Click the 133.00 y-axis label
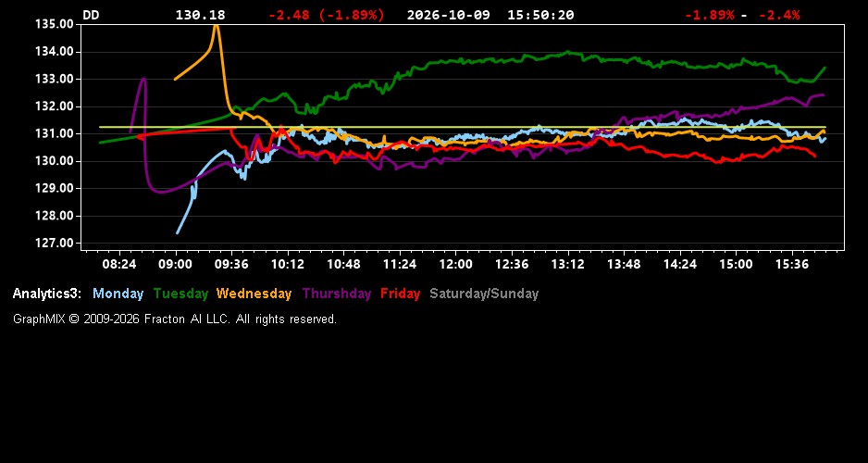 [x=54, y=80]
